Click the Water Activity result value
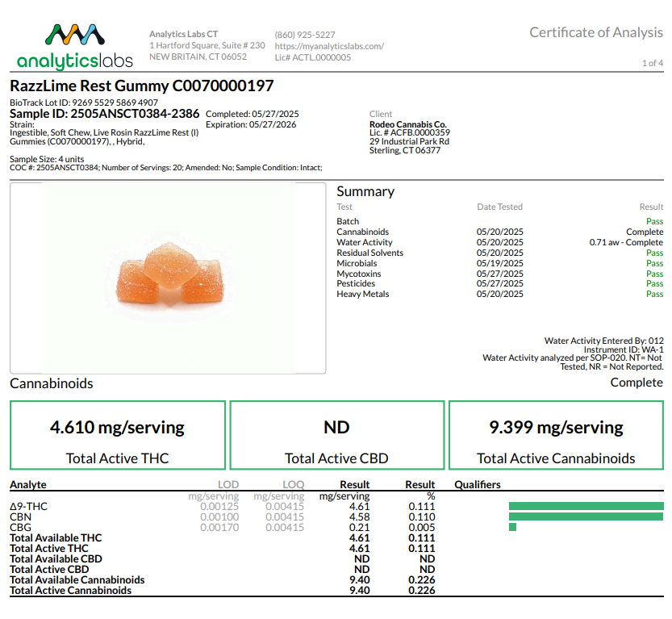The width and height of the screenshot is (672, 619). [x=626, y=242]
